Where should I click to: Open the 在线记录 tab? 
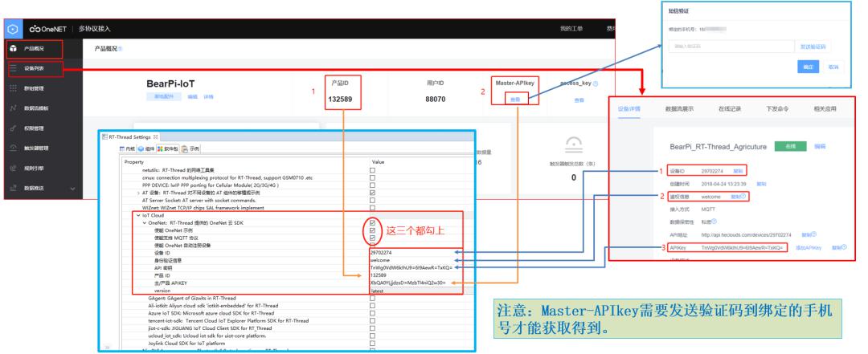coord(730,109)
